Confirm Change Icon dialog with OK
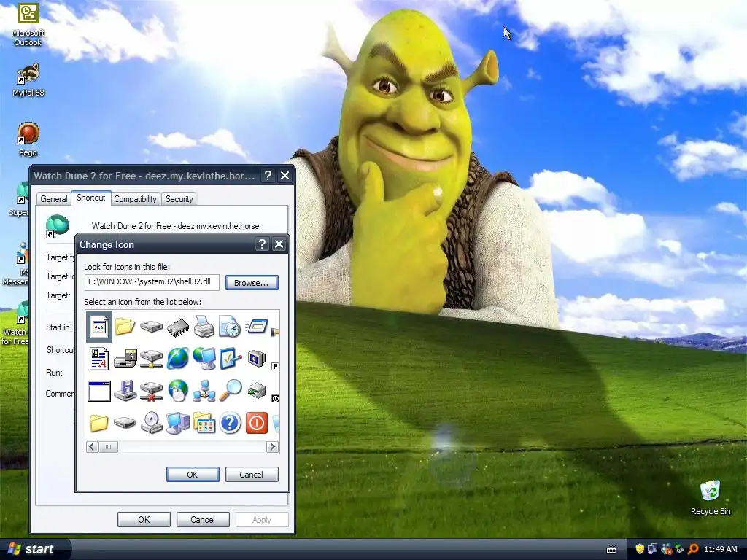Screen dimensions: 747x560 coord(193,474)
